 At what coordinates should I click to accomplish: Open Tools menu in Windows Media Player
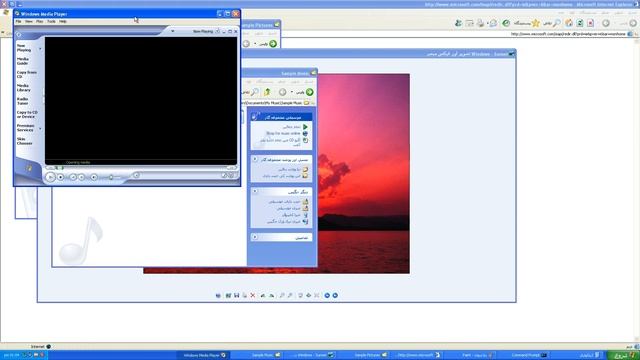click(x=51, y=21)
